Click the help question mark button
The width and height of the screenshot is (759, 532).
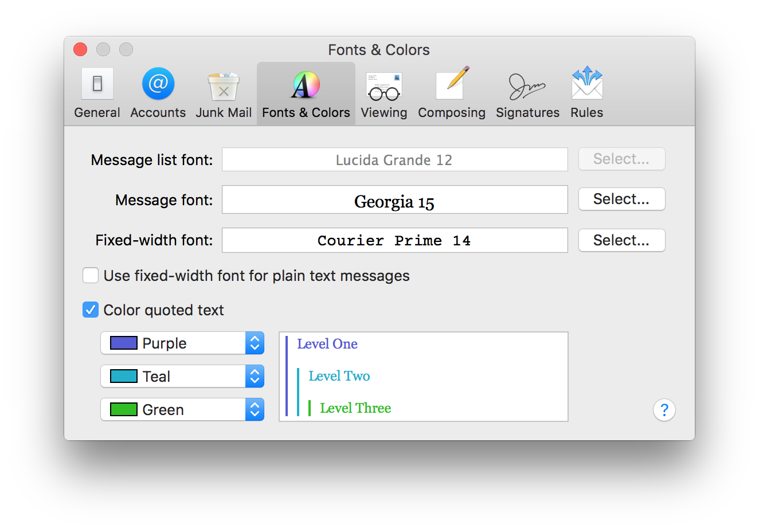click(x=664, y=410)
